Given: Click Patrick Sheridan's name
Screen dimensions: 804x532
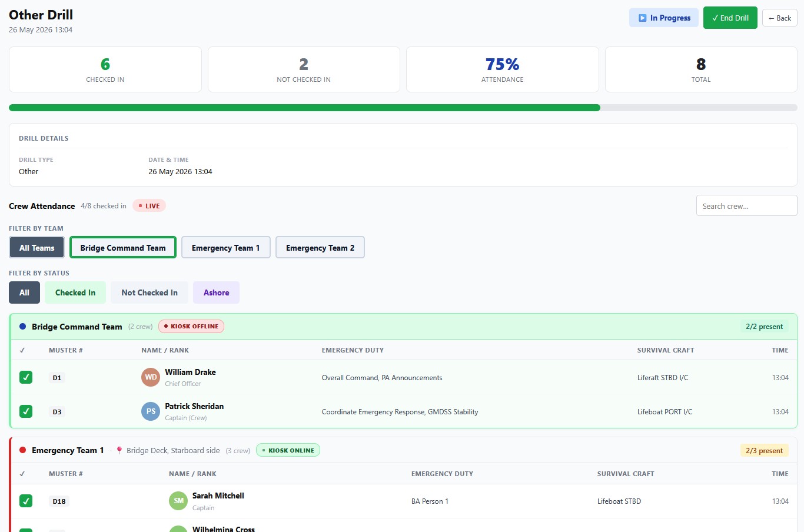Looking at the screenshot, I should point(194,406).
